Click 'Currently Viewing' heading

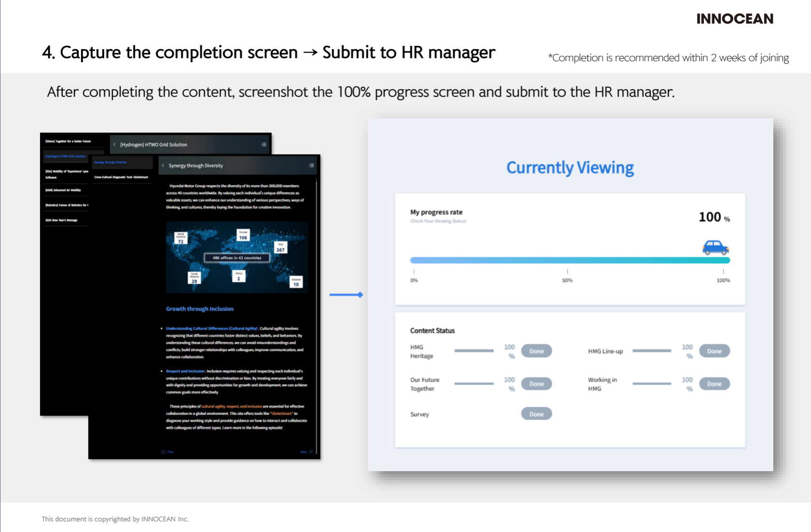(570, 168)
